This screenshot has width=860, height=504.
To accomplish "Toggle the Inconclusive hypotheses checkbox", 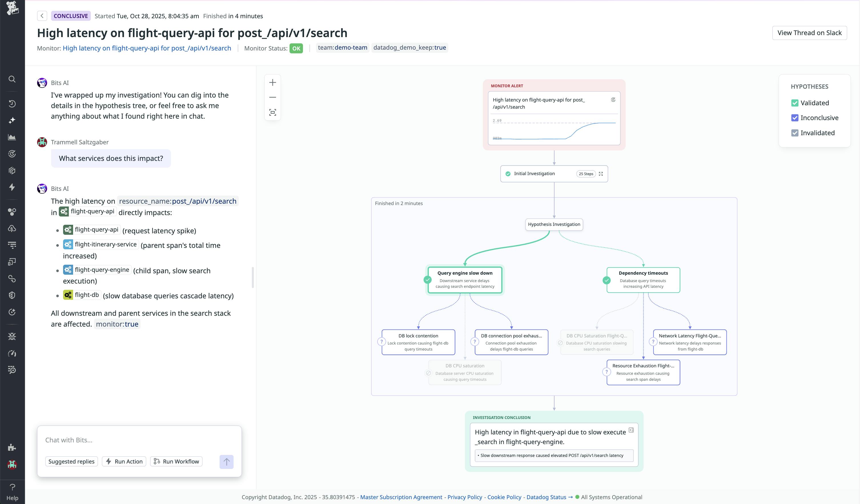I will coord(795,118).
